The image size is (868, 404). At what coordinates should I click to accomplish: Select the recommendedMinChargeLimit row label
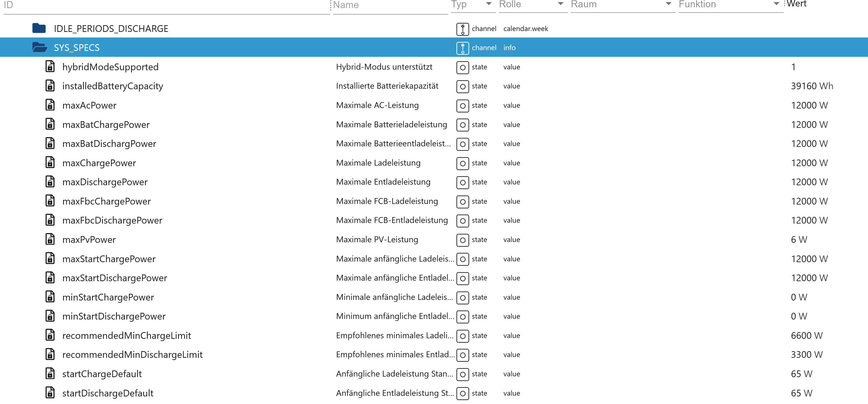[x=127, y=335]
